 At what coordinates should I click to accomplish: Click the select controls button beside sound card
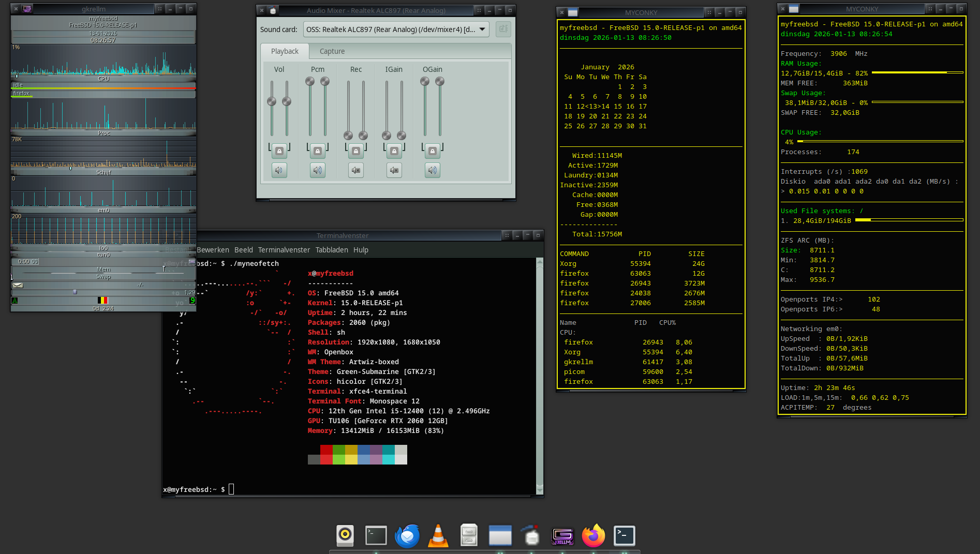(503, 29)
